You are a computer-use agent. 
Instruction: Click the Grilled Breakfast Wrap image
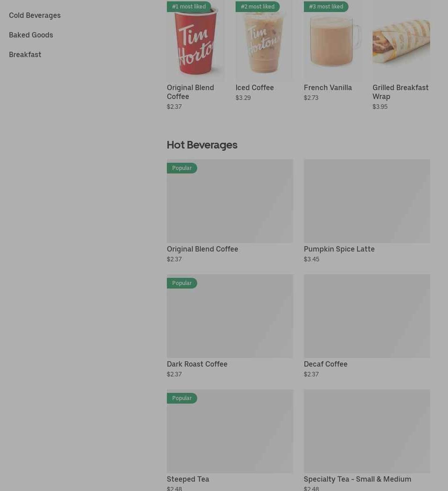click(x=401, y=40)
